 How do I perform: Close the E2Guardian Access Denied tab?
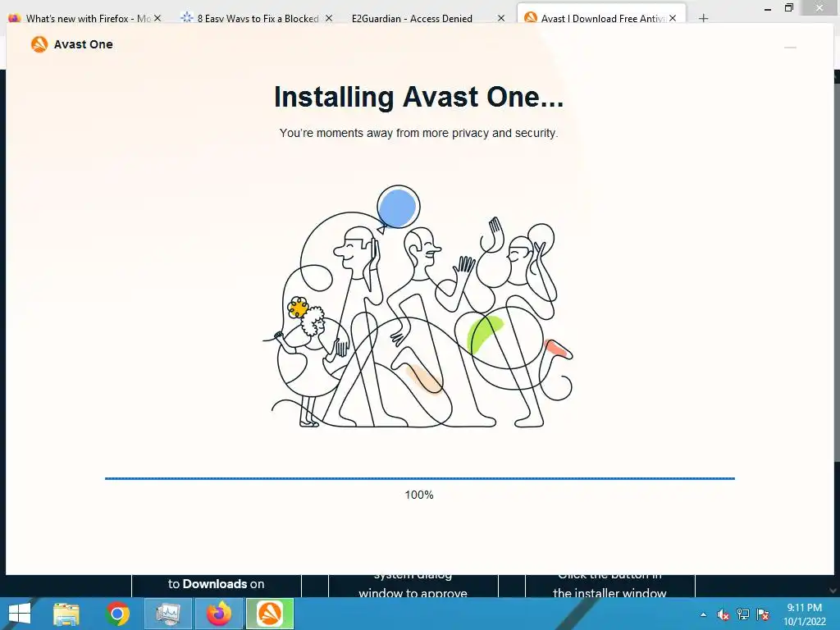[501, 18]
